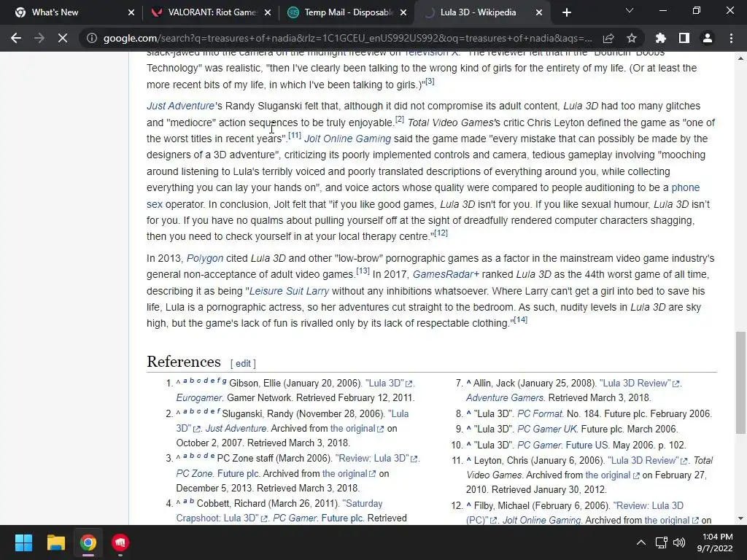747x560 pixels.
Task: Open Future US link in reference 10
Action: pos(587,446)
